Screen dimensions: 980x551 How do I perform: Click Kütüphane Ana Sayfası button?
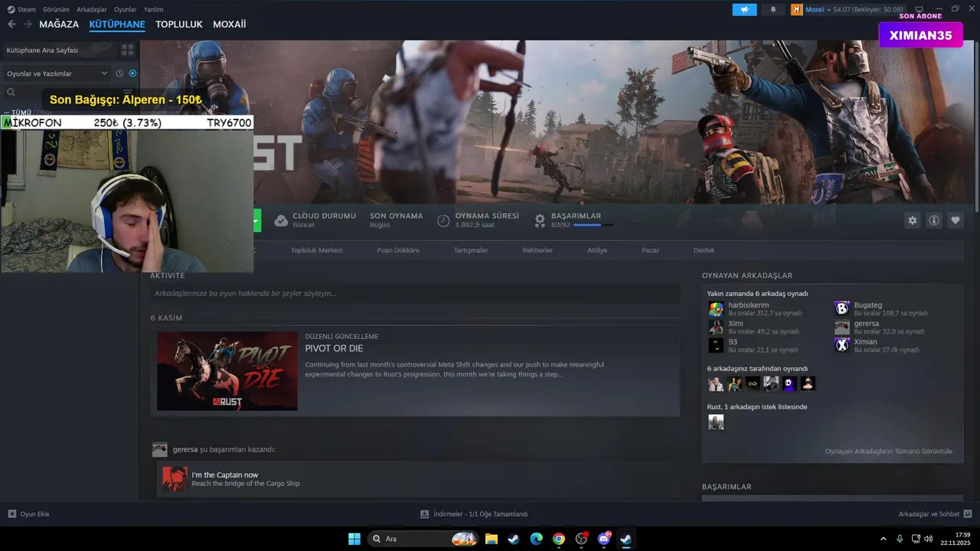point(59,50)
